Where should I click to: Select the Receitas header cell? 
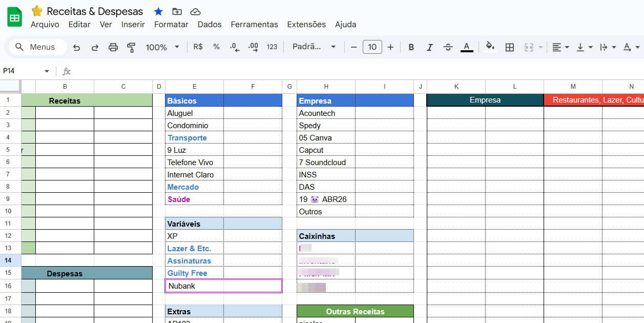87,100
